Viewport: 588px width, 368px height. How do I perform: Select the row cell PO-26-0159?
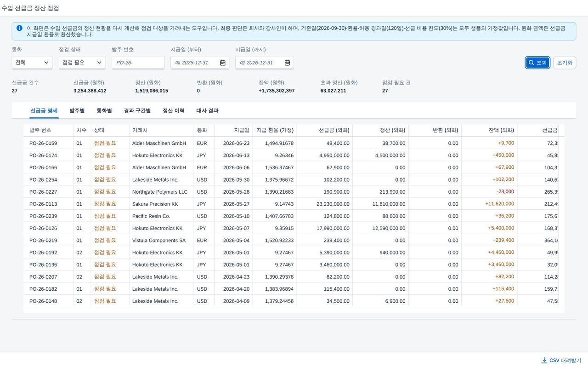tap(48, 143)
